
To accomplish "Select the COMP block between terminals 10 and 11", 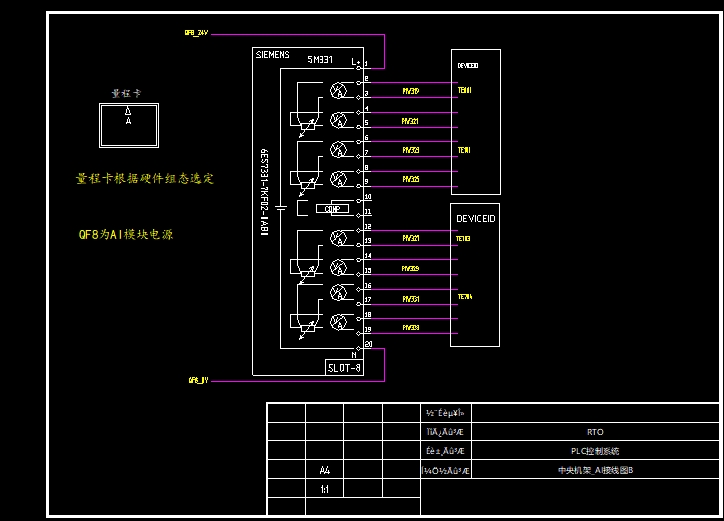I will pos(332,209).
